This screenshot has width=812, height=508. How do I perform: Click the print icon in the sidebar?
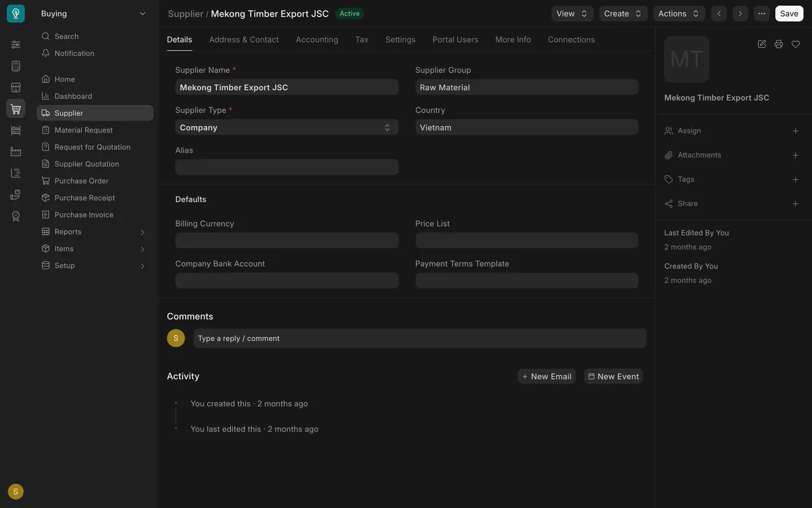tap(778, 44)
